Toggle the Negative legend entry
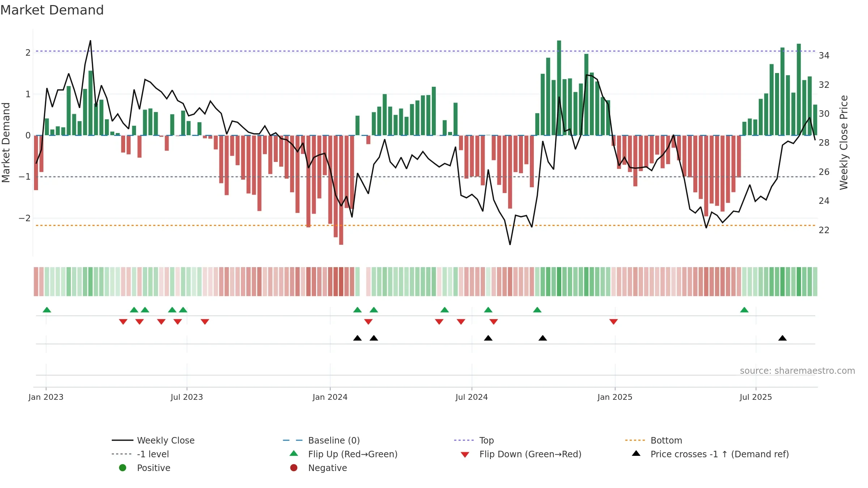Image resolution: width=868 pixels, height=488 pixels. (319, 468)
